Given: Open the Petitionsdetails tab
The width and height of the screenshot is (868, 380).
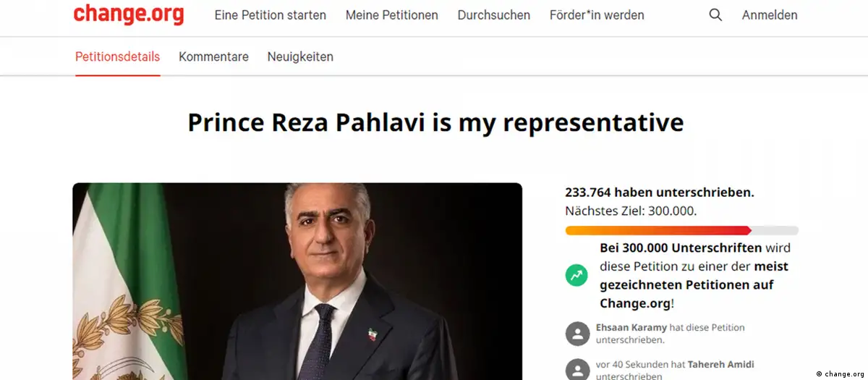Looking at the screenshot, I should pyautogui.click(x=118, y=56).
